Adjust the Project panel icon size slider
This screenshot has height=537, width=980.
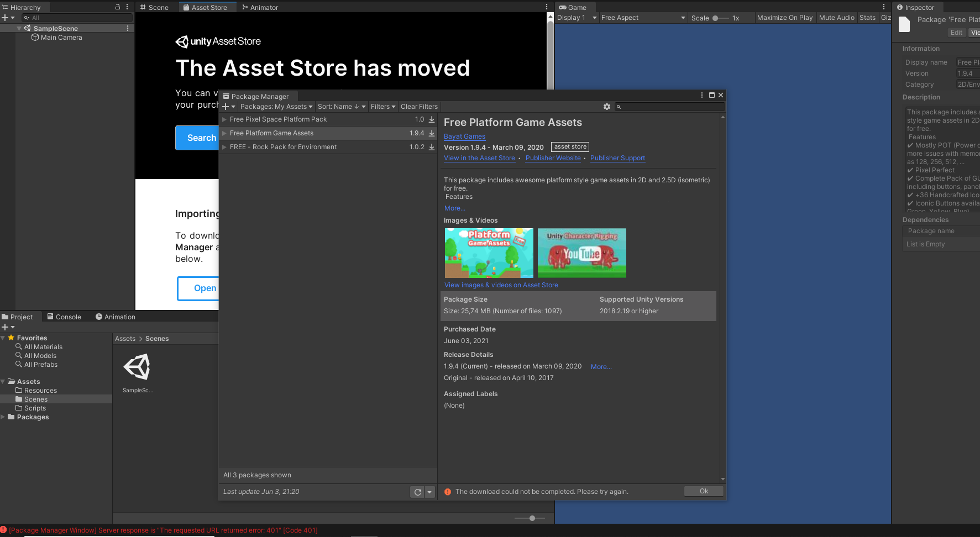(x=530, y=518)
